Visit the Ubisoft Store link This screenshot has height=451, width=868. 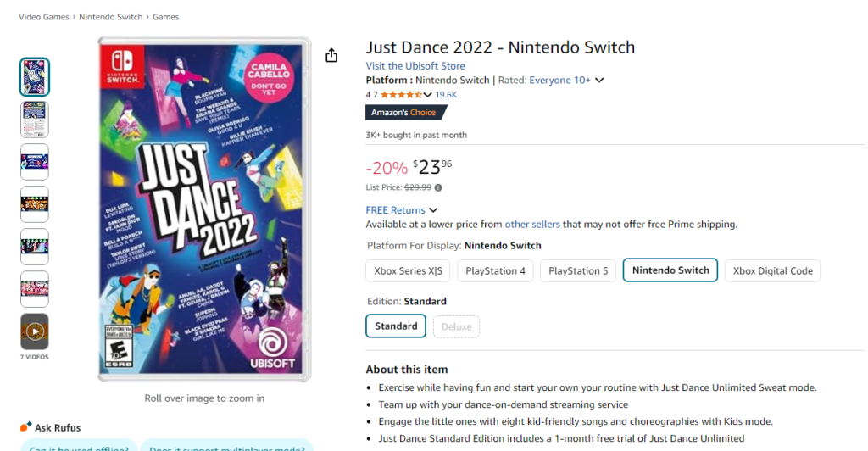pyautogui.click(x=415, y=66)
